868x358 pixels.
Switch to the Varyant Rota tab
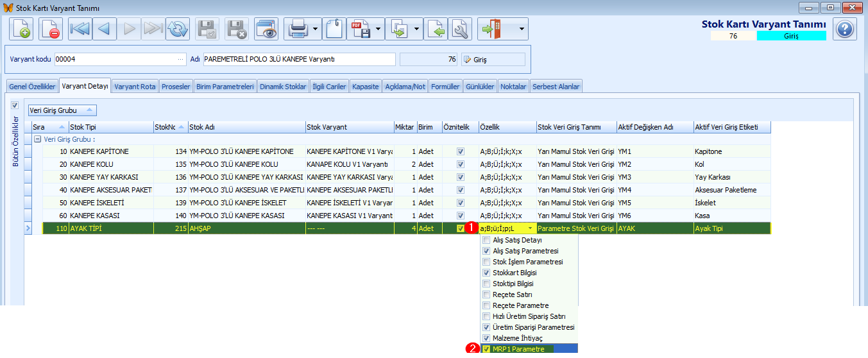coord(135,87)
